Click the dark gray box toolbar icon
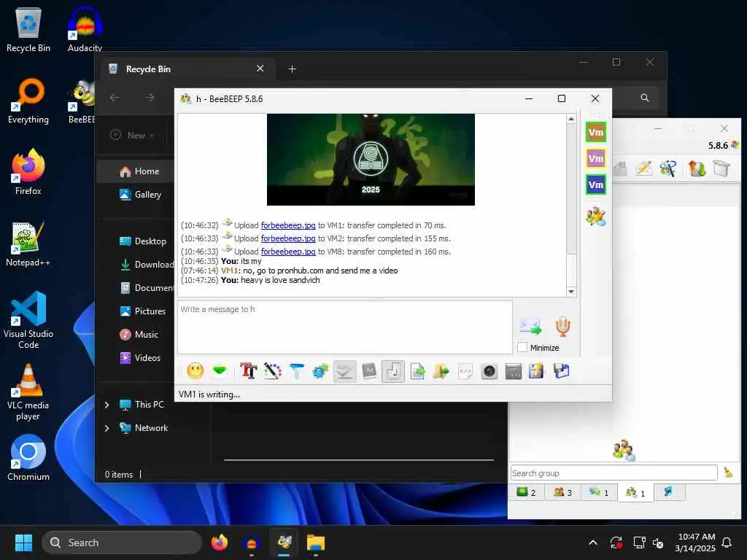Viewport: 747px width, 560px height. [513, 371]
